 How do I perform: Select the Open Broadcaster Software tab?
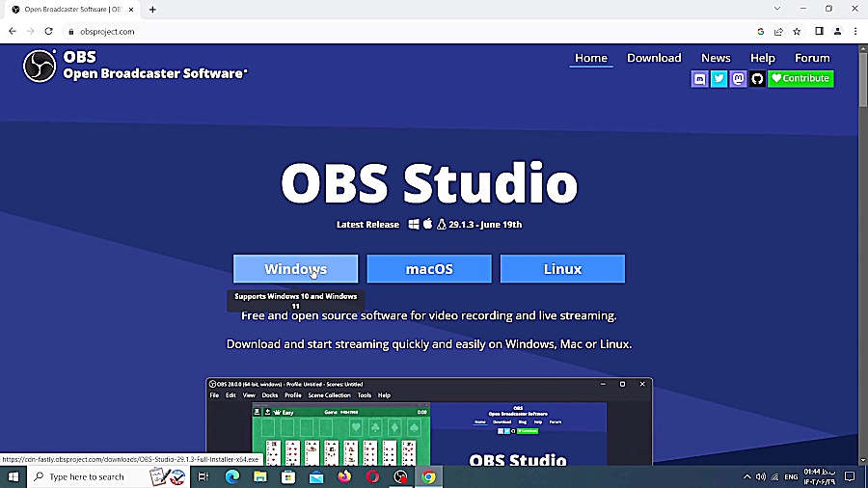(x=72, y=10)
